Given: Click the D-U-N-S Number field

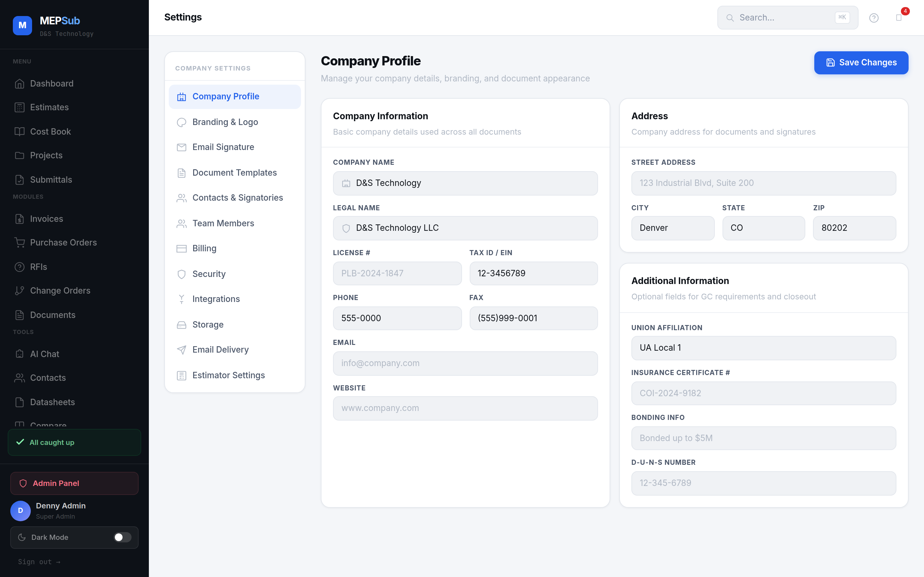Looking at the screenshot, I should (763, 483).
